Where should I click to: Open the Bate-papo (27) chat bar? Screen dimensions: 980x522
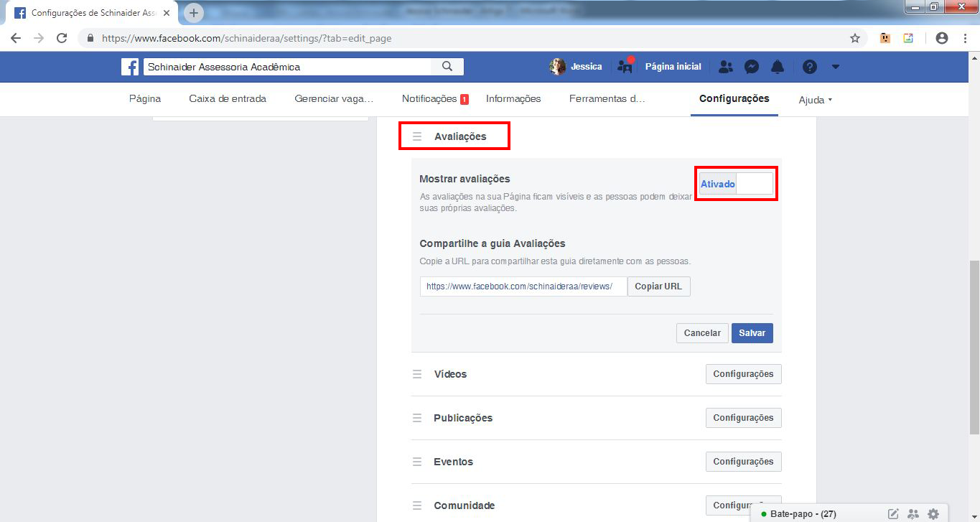pos(803,514)
